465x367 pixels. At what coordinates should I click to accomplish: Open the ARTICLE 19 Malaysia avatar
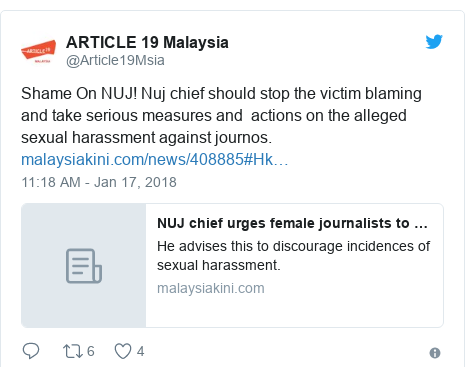click(38, 51)
